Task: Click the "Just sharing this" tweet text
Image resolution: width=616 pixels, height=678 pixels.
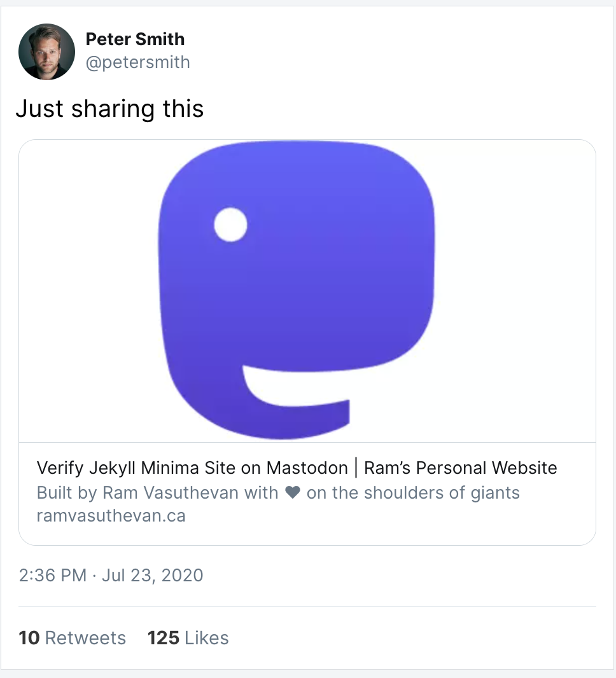Action: (x=109, y=109)
